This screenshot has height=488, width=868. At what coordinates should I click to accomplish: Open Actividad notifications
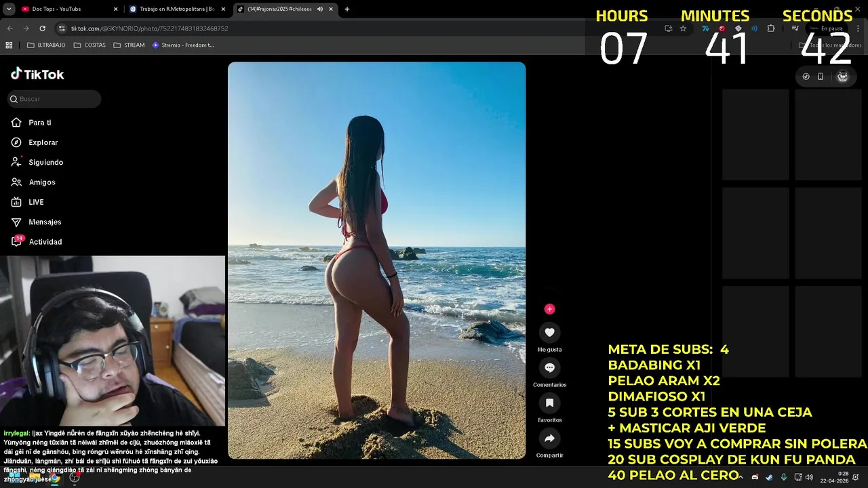point(37,242)
